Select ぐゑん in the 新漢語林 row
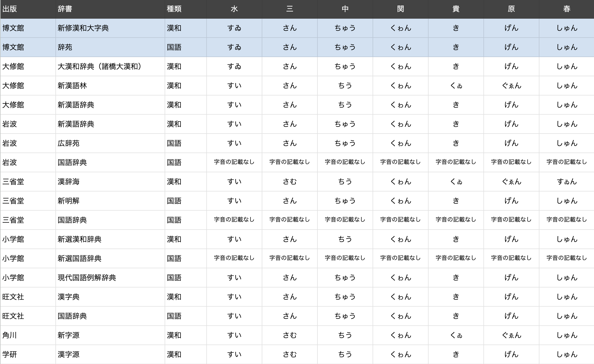The width and height of the screenshot is (594, 364). point(511,86)
